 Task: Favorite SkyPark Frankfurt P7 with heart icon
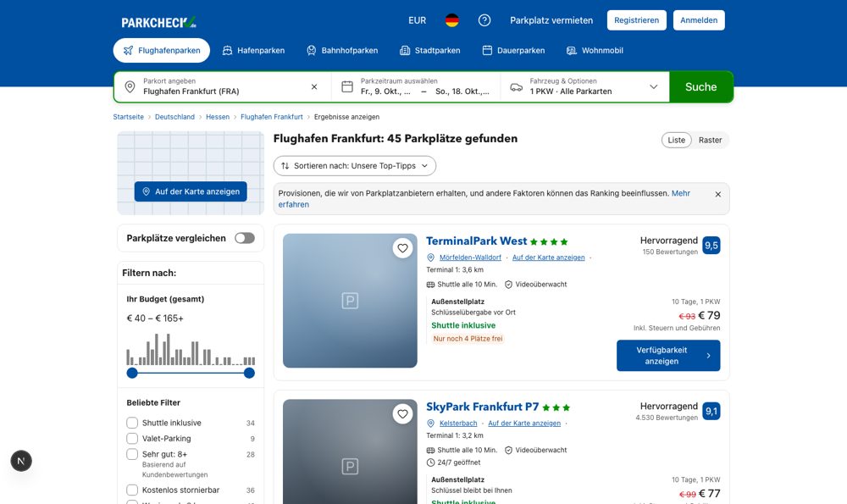click(402, 414)
